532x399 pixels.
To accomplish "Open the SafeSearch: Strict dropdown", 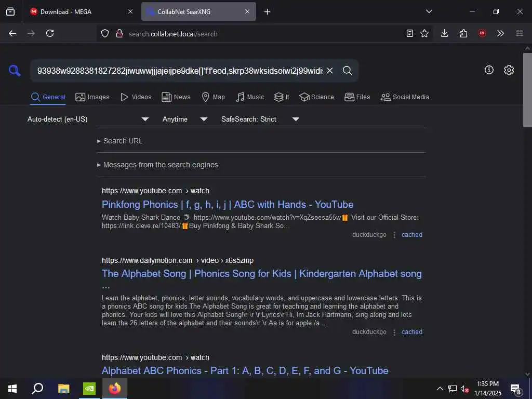I will point(260,119).
